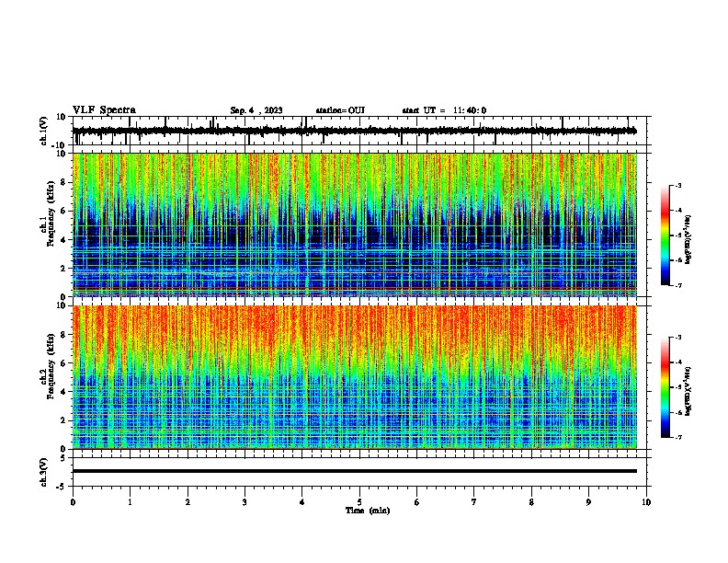The height and width of the screenshot is (563, 728).
Task: Click the start UT time '11:40: 0'
Action: [x=470, y=110]
